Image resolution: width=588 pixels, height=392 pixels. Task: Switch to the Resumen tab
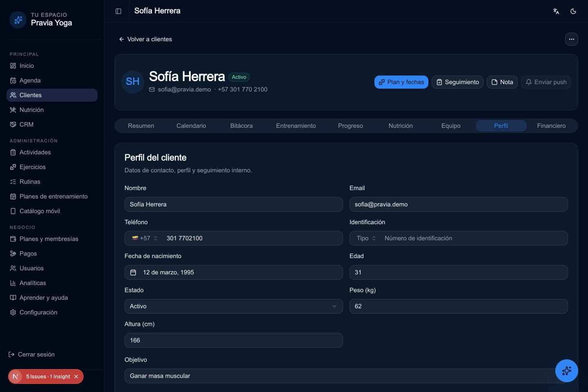141,126
